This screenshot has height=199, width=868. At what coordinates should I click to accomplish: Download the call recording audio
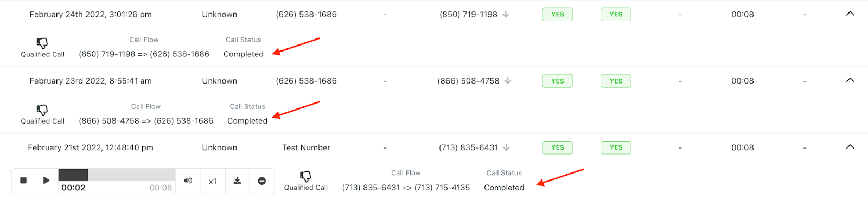(x=237, y=181)
